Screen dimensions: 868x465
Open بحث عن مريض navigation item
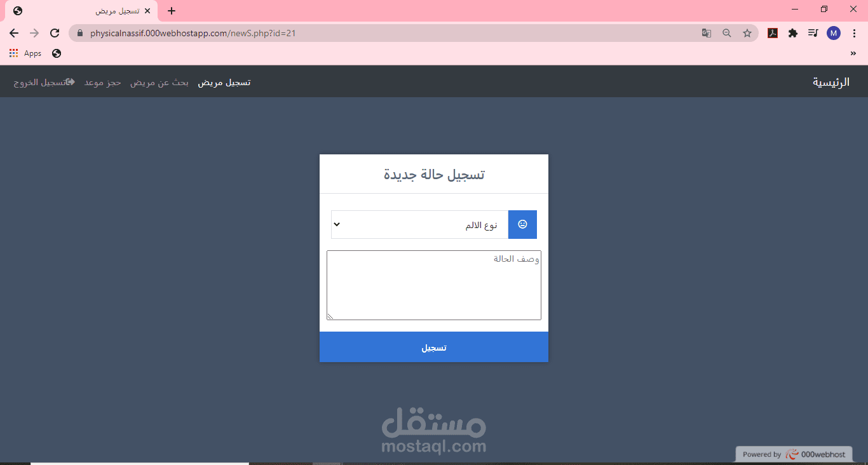point(159,83)
